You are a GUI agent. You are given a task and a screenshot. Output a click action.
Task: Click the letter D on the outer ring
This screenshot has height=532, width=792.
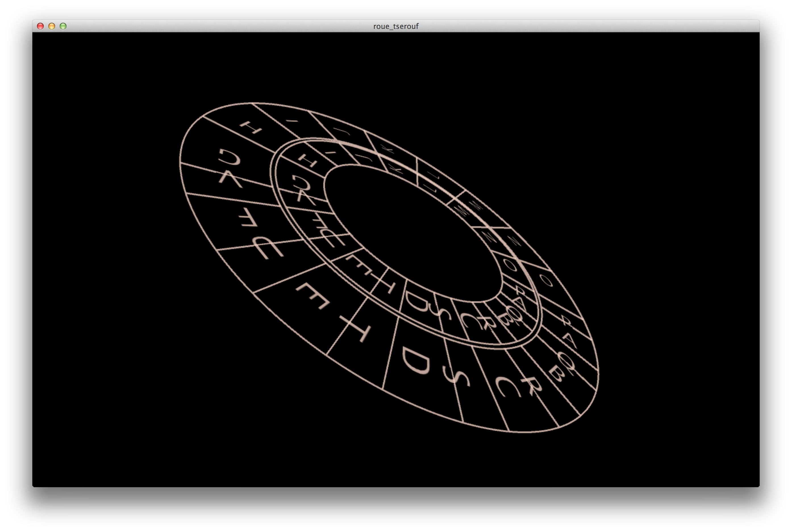(416, 361)
